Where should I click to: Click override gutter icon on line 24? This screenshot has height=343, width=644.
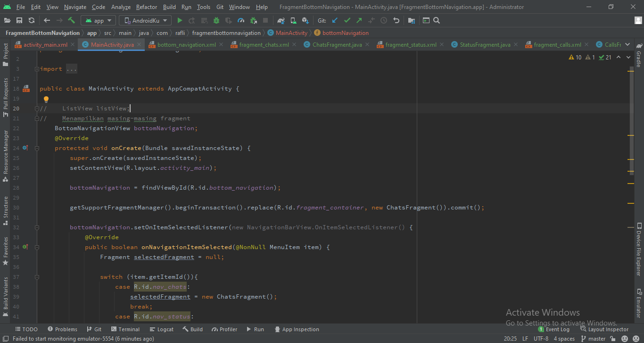click(25, 148)
